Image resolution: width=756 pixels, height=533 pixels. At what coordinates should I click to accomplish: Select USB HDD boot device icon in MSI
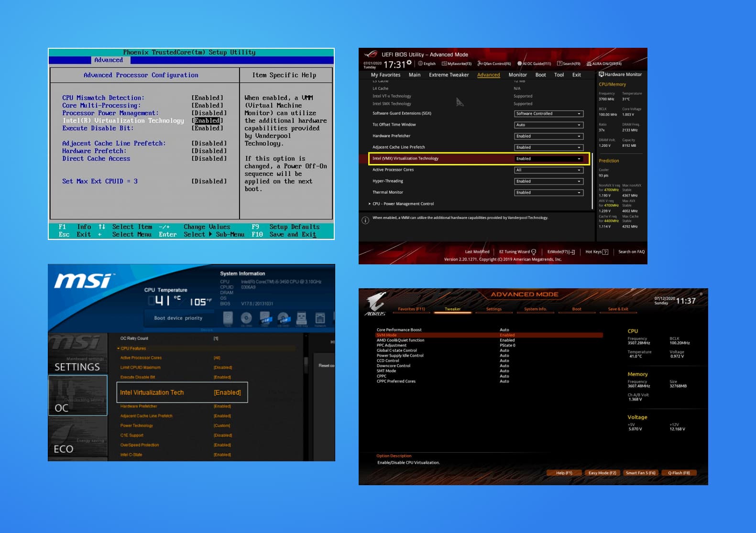[x=265, y=318]
